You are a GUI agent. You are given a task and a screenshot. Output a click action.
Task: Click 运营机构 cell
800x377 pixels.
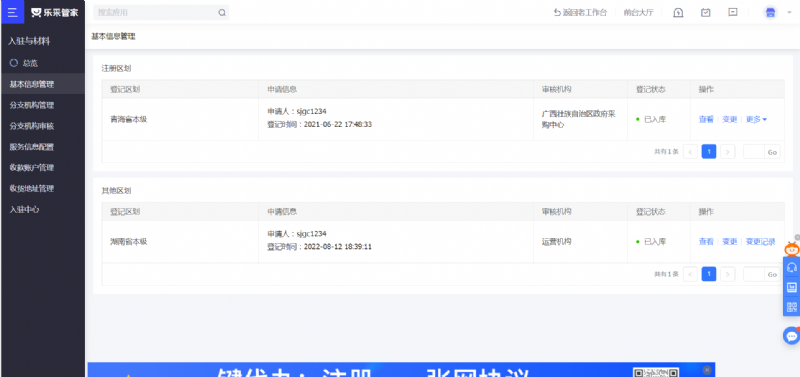[x=556, y=242]
